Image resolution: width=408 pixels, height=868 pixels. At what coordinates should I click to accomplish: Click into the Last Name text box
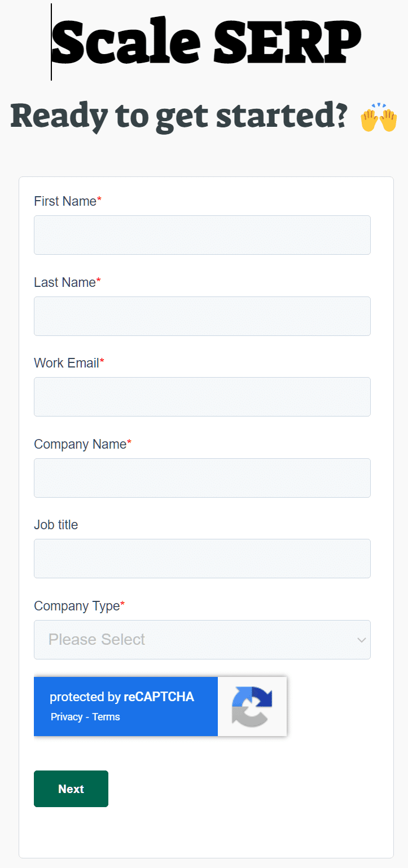(x=202, y=316)
